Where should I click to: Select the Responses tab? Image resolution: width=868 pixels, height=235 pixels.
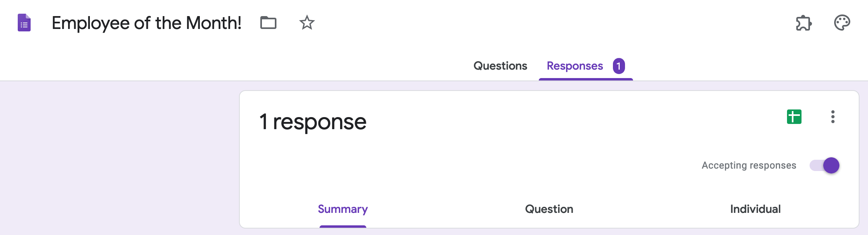[x=575, y=66]
